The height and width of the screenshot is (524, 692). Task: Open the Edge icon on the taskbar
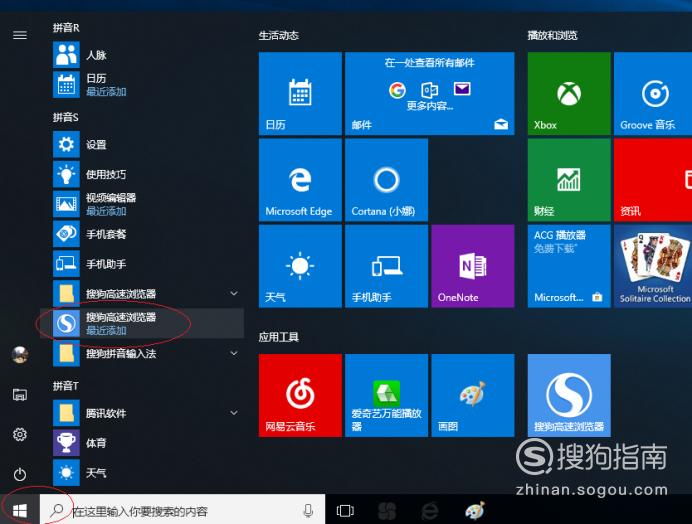click(429, 511)
